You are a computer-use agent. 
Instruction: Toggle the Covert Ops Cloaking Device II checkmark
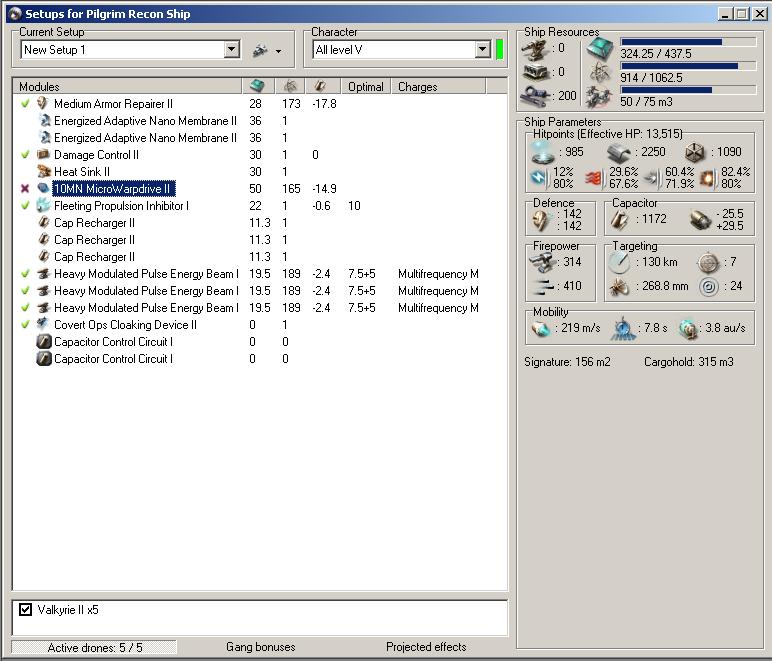click(x=25, y=324)
